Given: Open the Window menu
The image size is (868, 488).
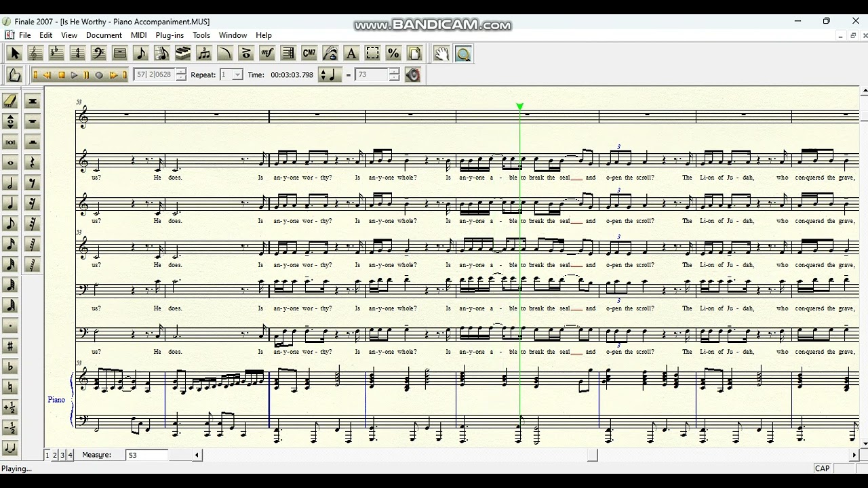Looking at the screenshot, I should [233, 35].
